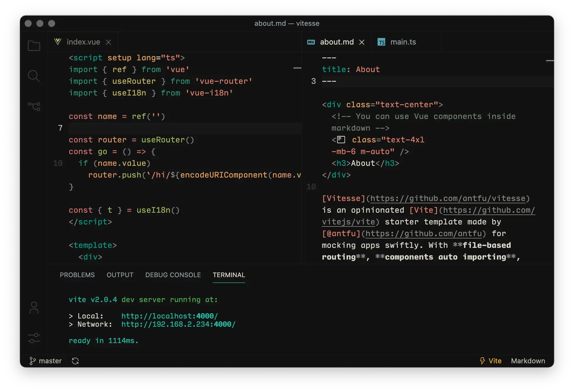Viewport: 574px width, 392px height.
Task: Click the Vite lightning status item
Action: click(x=490, y=361)
